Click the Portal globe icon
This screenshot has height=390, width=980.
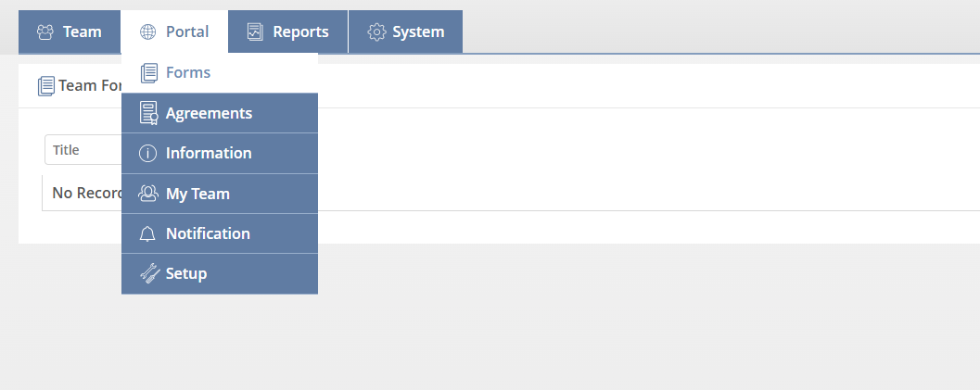[x=148, y=32]
